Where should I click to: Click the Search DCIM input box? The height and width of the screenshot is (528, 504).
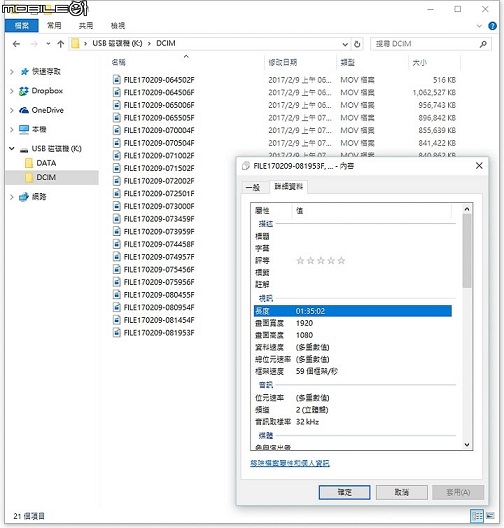coord(425,44)
